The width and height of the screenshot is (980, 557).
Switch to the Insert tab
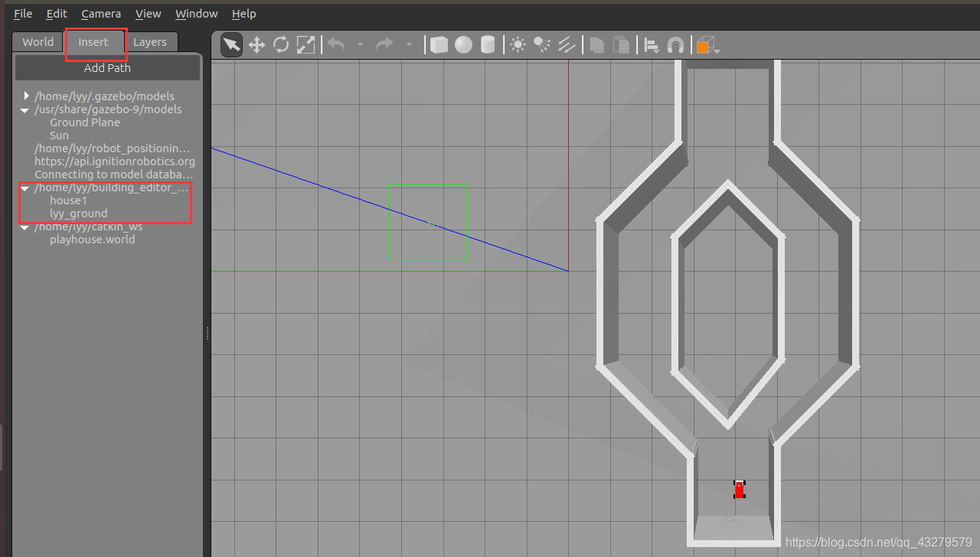click(x=93, y=42)
